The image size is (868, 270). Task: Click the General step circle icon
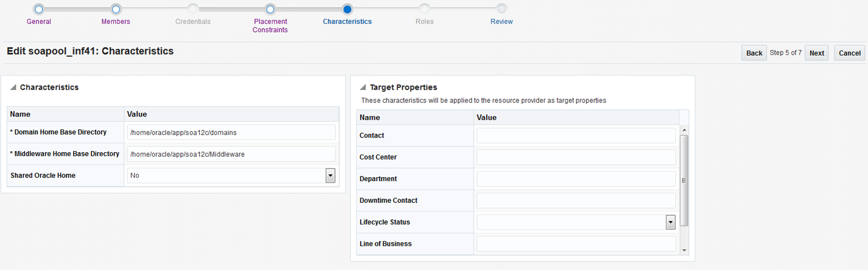[x=39, y=9]
